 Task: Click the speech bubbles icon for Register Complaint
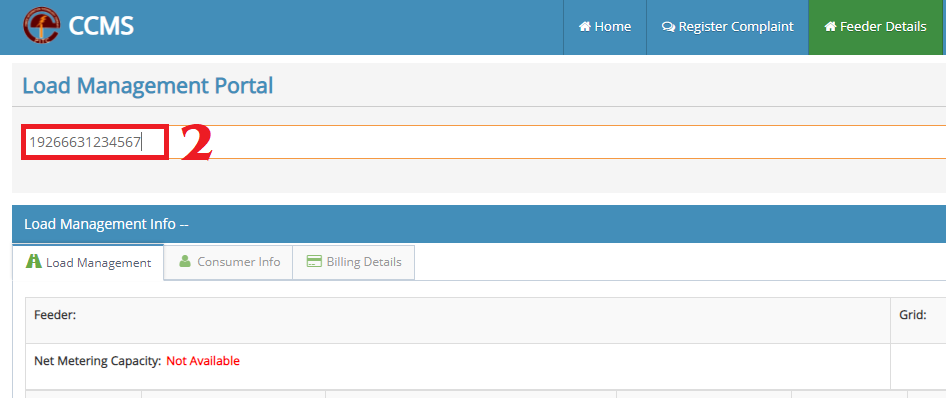(668, 27)
